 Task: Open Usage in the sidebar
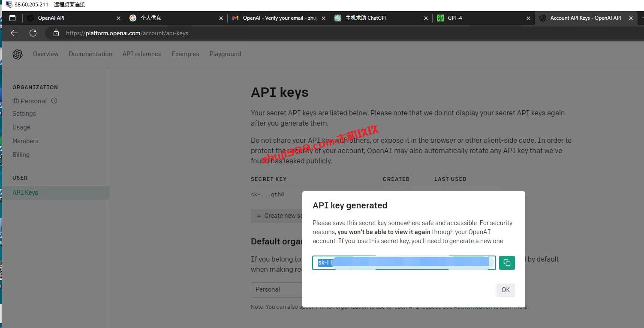(x=21, y=127)
